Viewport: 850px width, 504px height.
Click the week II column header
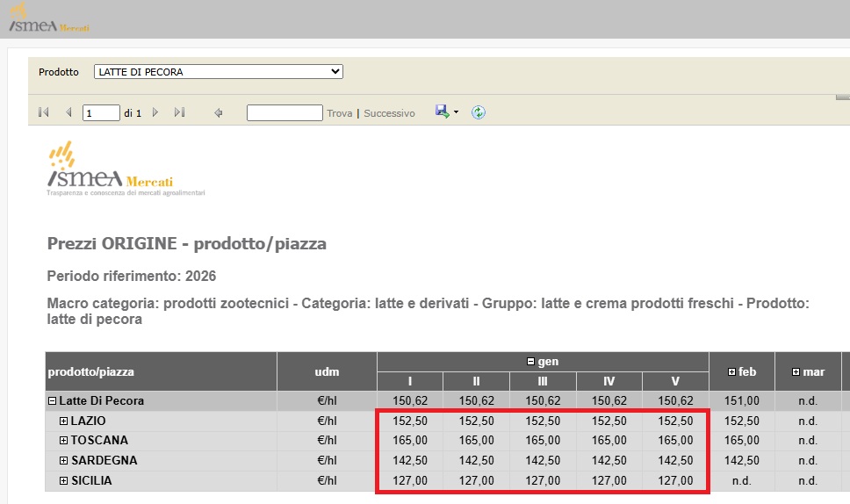(477, 382)
